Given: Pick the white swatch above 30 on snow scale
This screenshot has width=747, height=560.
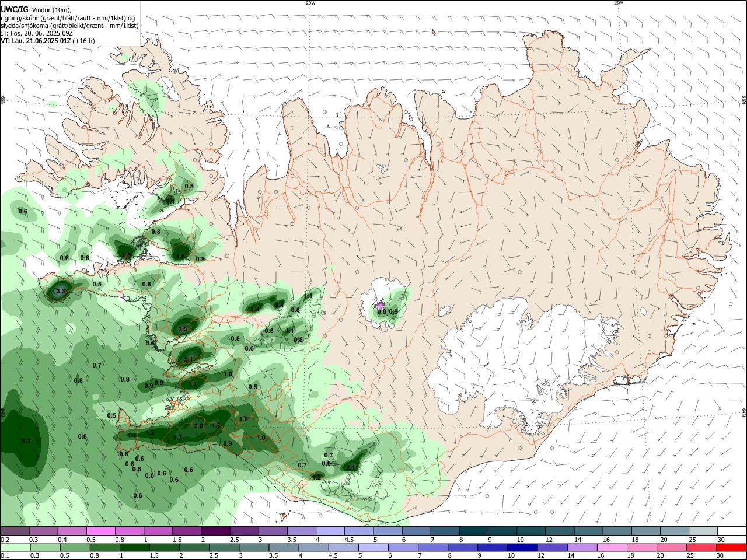Looking at the screenshot, I should click(x=732, y=531).
